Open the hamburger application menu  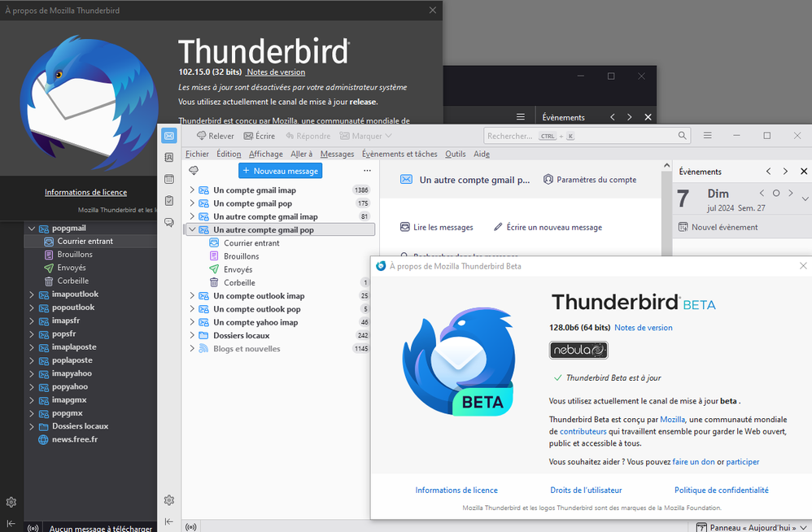(x=708, y=136)
